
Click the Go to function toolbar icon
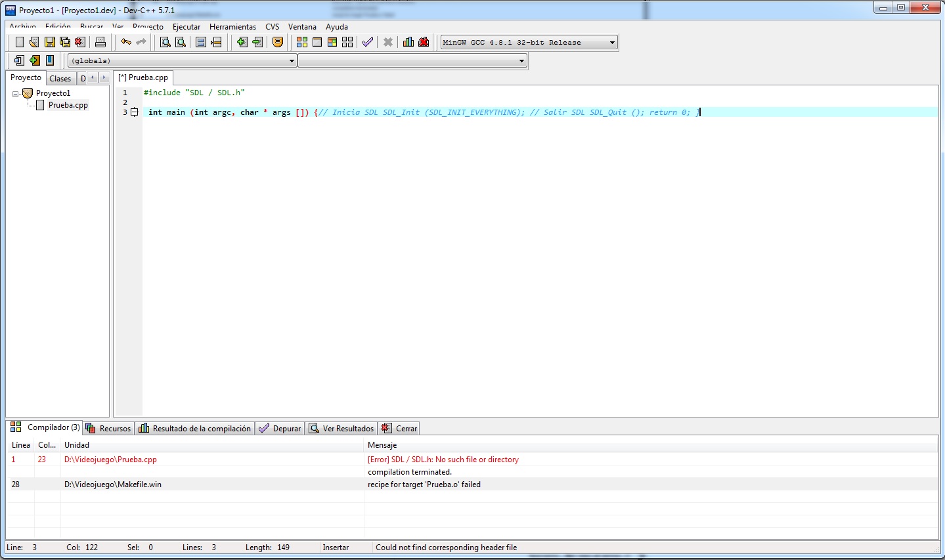coord(201,42)
